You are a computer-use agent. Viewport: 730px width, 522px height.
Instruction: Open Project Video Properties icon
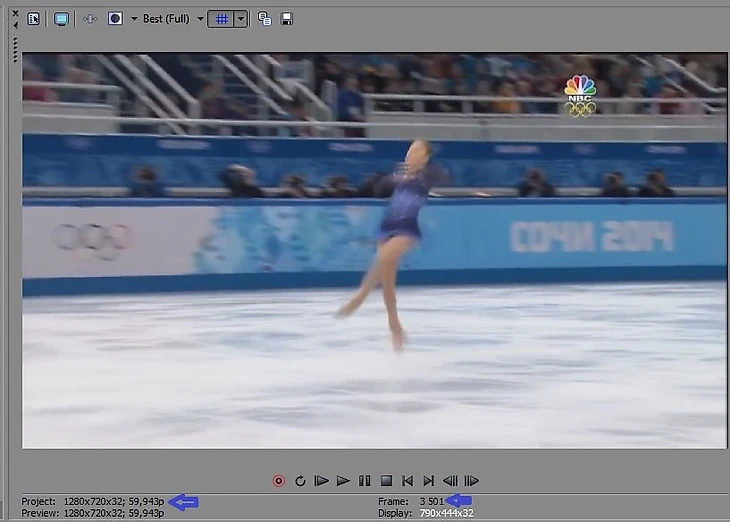[x=34, y=19]
